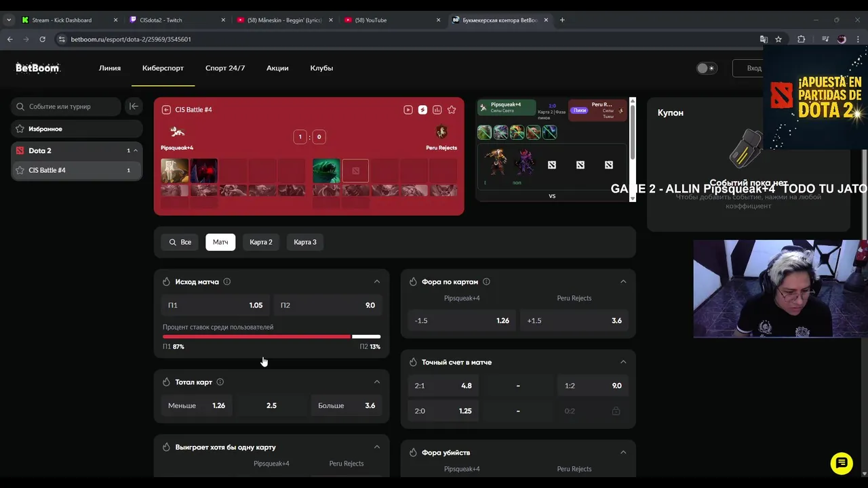This screenshot has height=488, width=868.
Task: Open the browser extensions puzzle icon
Action: coord(801,39)
